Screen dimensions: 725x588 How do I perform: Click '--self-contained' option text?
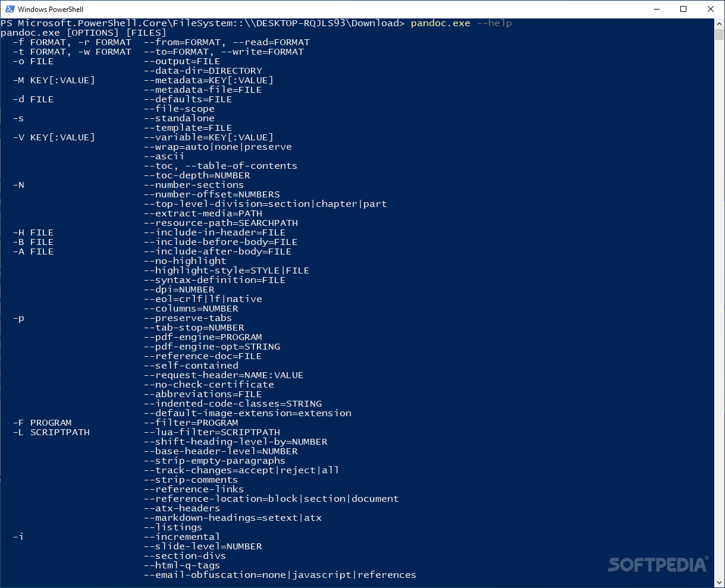click(x=191, y=366)
